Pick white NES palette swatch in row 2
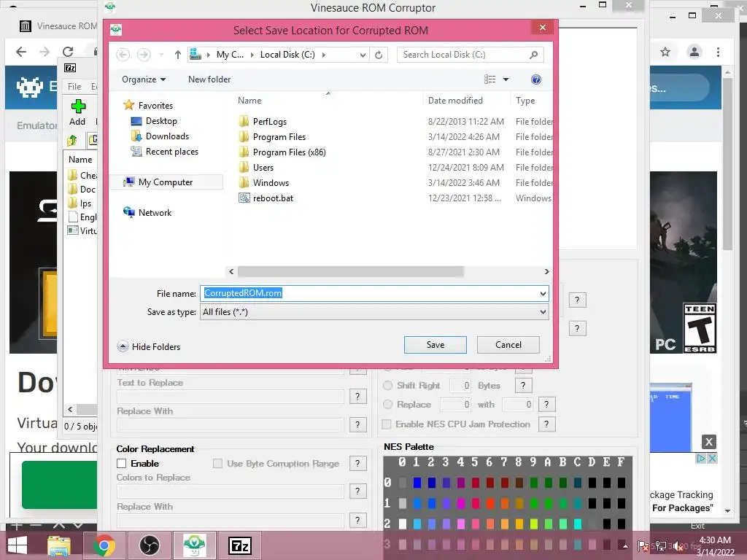The image size is (747, 560). pyautogui.click(x=403, y=524)
